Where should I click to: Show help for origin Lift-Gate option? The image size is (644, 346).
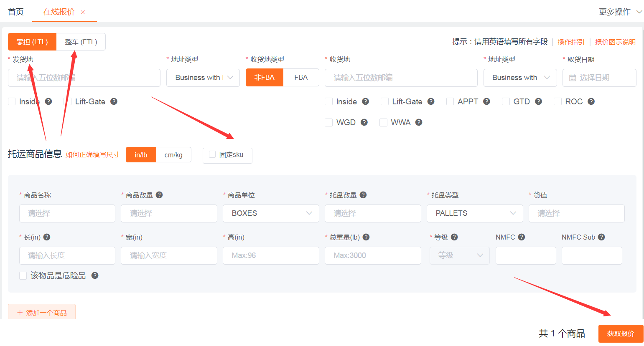tap(114, 101)
